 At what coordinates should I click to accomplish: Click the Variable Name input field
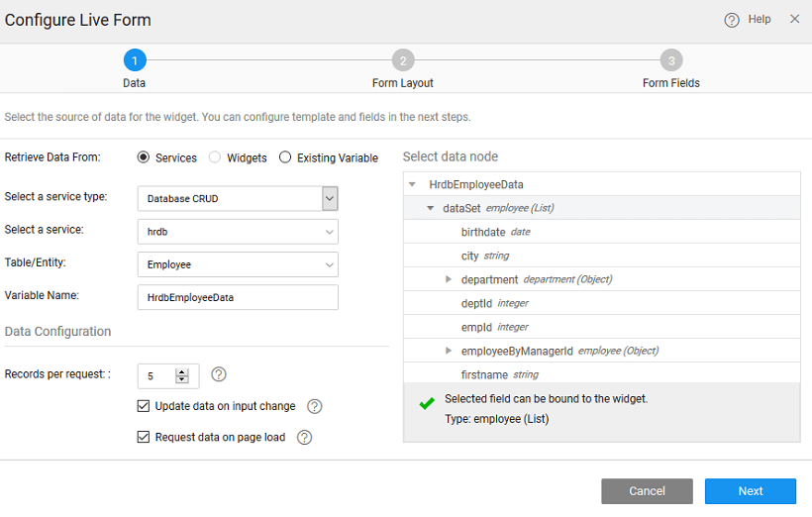pyautogui.click(x=237, y=297)
